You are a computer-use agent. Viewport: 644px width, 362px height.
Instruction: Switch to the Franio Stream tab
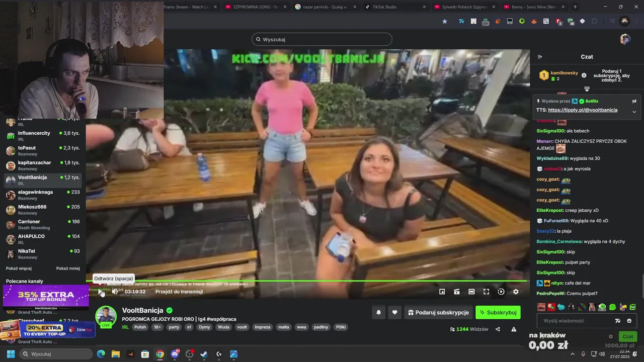coord(191,7)
